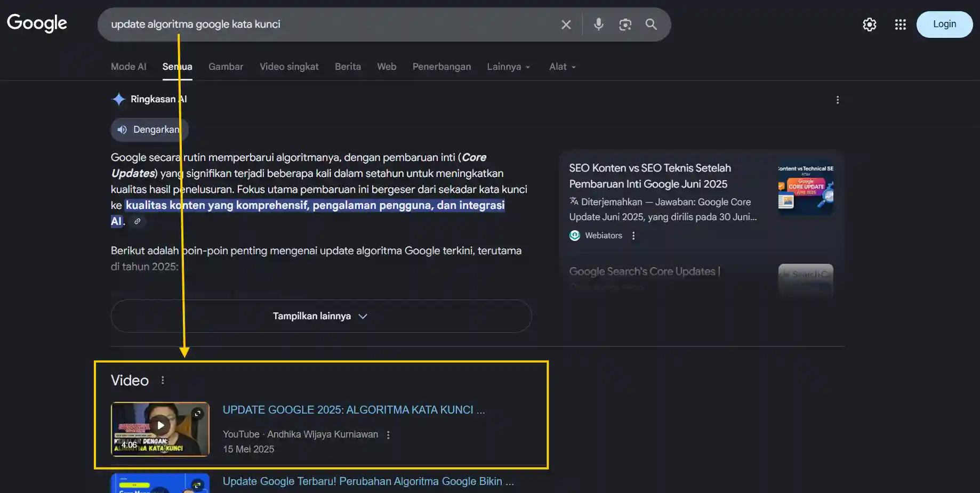Viewport: 980px width, 493px height.
Task: Switch to Berita tab
Action: click(348, 67)
